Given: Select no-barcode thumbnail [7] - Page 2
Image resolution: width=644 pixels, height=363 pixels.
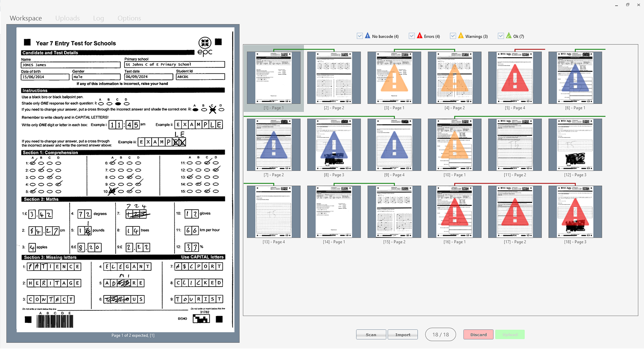Looking at the screenshot, I should coord(274,145).
